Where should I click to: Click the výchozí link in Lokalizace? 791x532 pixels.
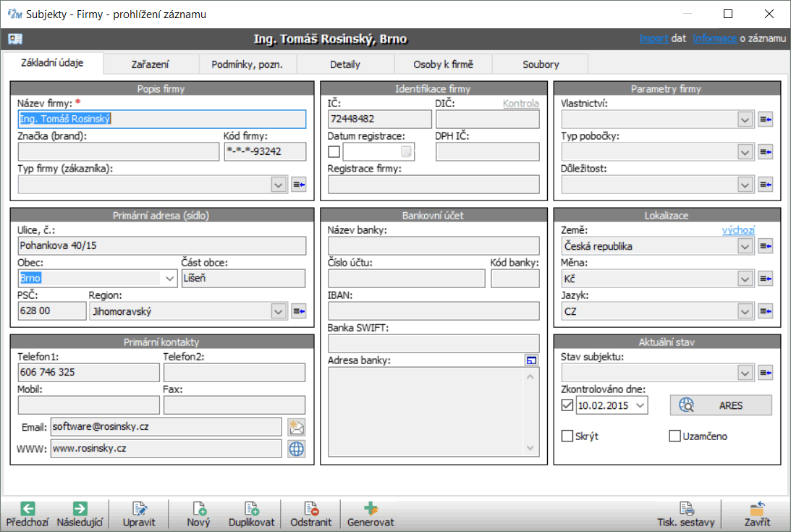click(x=738, y=230)
